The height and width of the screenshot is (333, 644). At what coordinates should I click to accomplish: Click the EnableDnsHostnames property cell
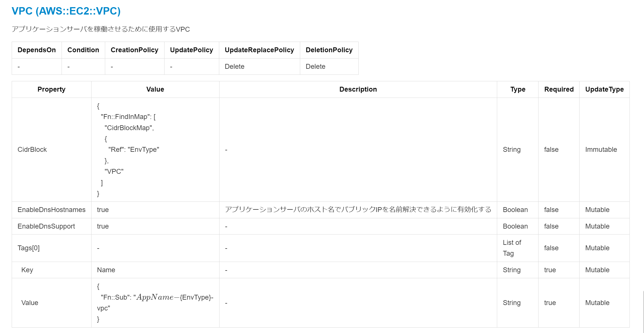point(52,210)
